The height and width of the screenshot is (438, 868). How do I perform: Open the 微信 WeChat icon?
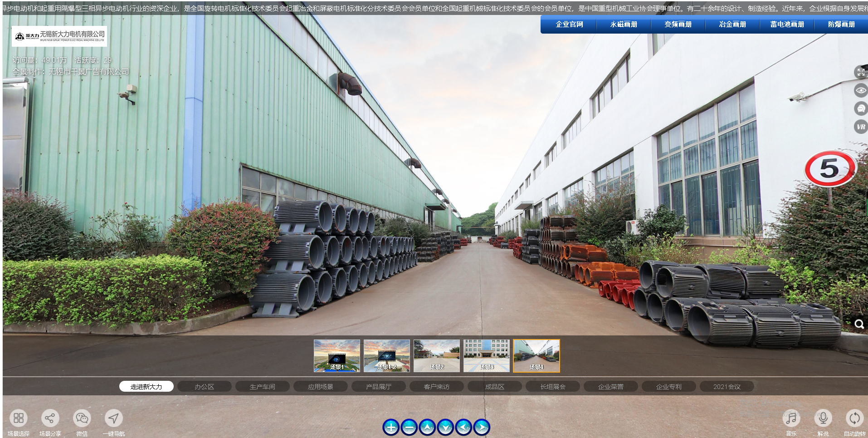tap(82, 418)
